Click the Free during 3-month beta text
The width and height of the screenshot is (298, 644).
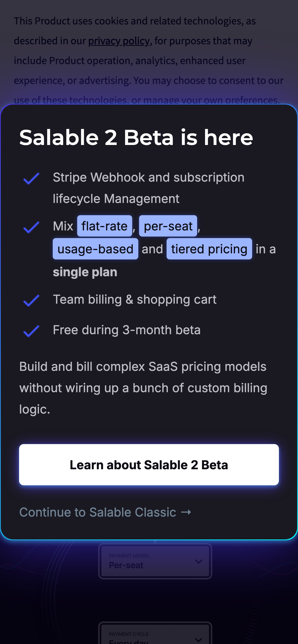(x=127, y=330)
